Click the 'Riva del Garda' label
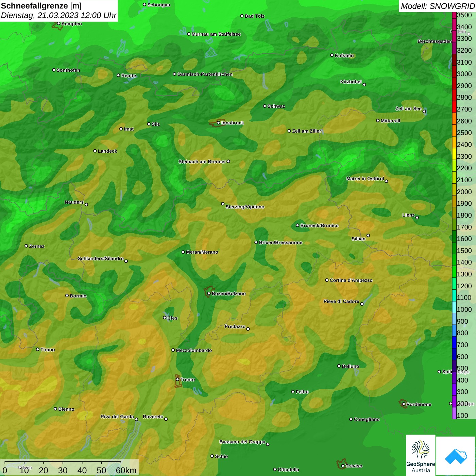 tap(117, 417)
